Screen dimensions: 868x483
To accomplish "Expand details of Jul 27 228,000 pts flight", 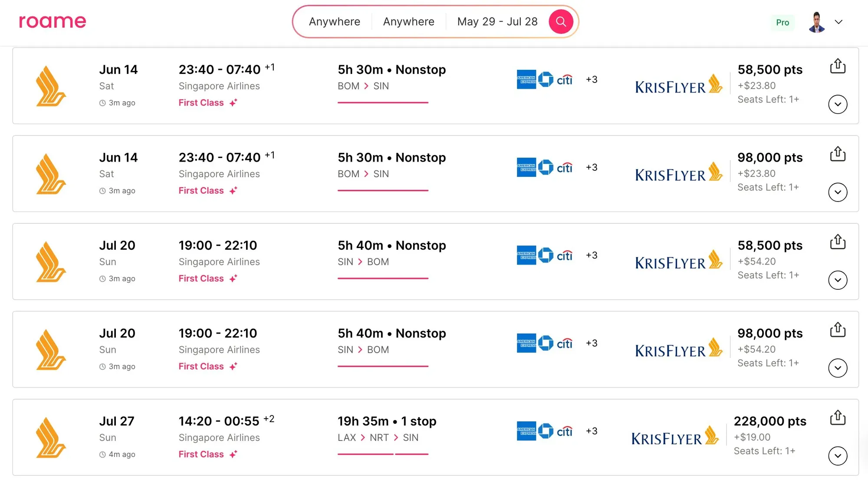I will 838,456.
